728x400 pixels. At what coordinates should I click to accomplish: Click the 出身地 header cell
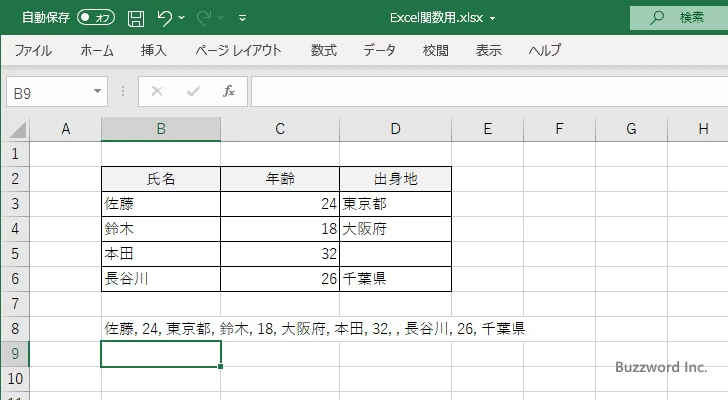pyautogui.click(x=396, y=179)
